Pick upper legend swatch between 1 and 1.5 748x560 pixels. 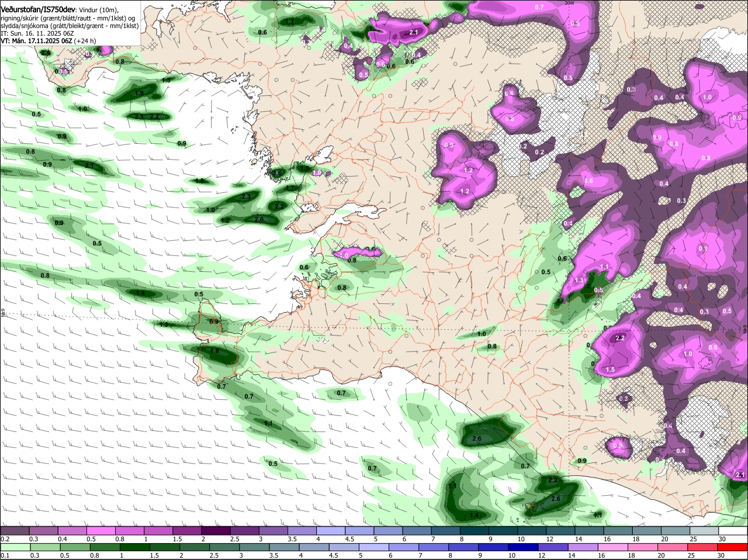[x=158, y=530]
